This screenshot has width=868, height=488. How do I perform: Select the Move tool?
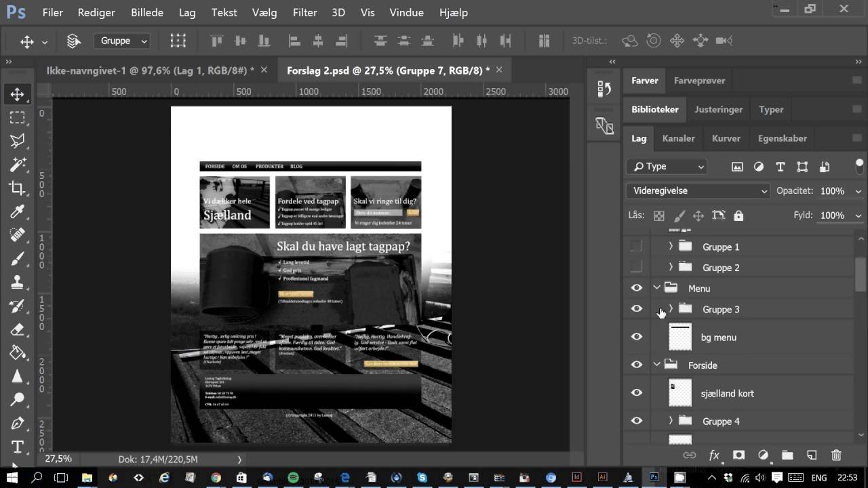[x=18, y=94]
